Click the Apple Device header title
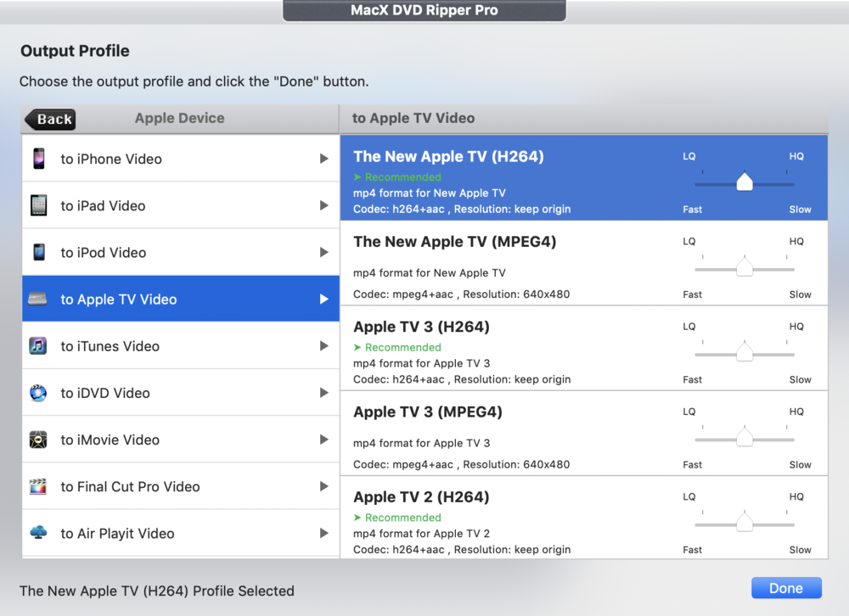This screenshot has height=616, width=849. click(x=180, y=118)
